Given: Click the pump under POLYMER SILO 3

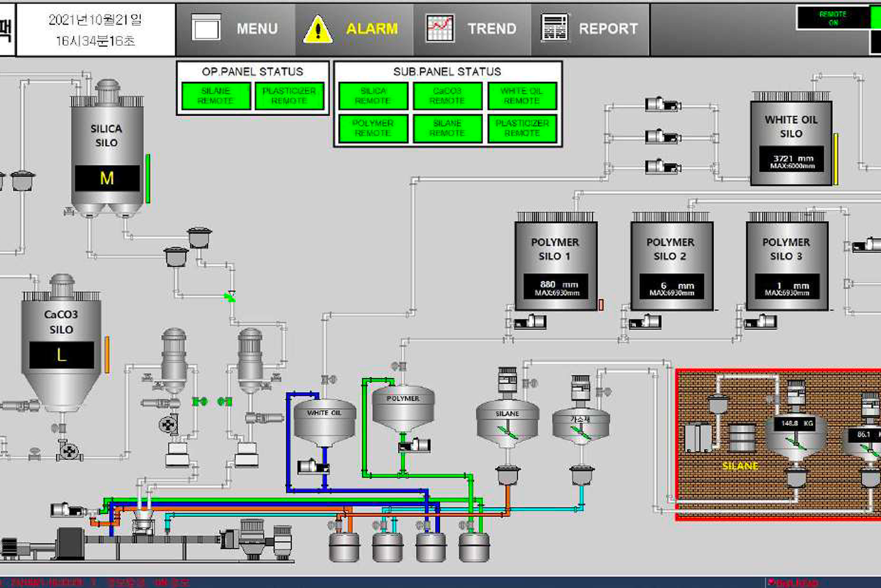Looking at the screenshot, I should tap(761, 321).
